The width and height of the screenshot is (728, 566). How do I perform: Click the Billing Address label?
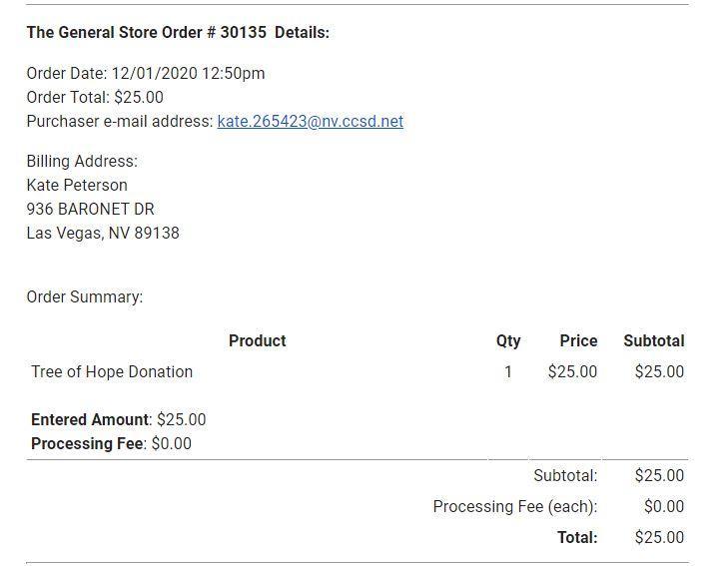click(x=82, y=162)
